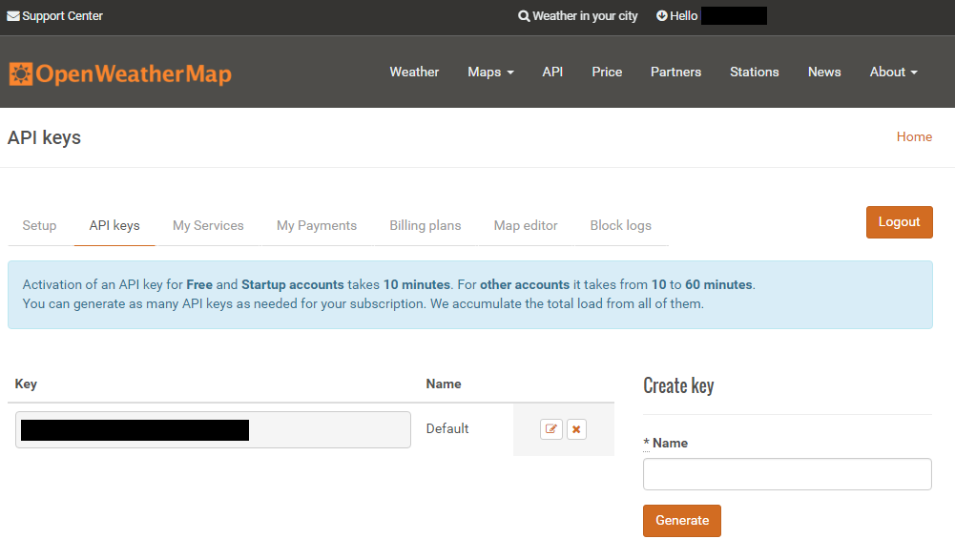
Task: Expand the About dropdown menu
Action: 894,72
